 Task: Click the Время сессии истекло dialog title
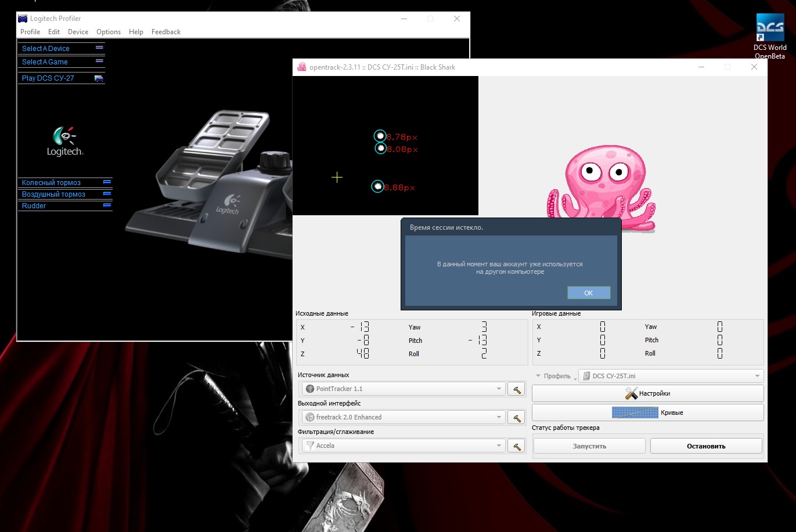446,227
